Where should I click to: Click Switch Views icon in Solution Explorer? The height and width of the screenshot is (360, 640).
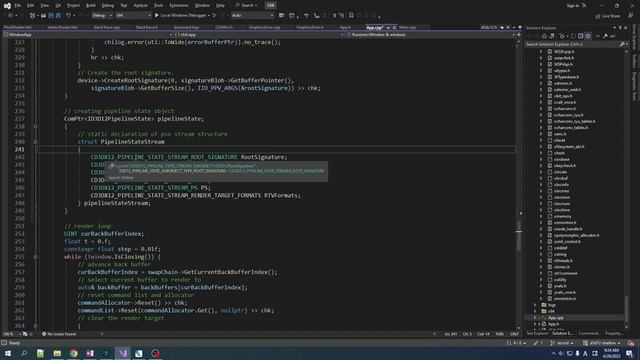click(551, 36)
